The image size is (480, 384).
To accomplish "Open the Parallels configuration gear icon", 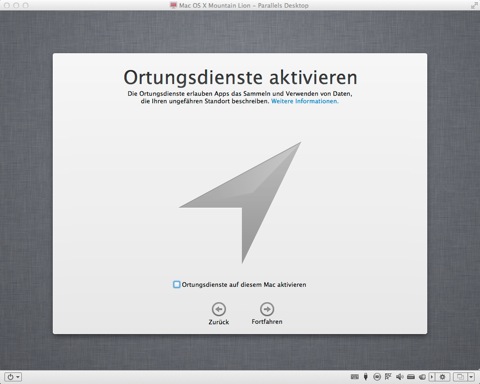I will click(x=442, y=377).
